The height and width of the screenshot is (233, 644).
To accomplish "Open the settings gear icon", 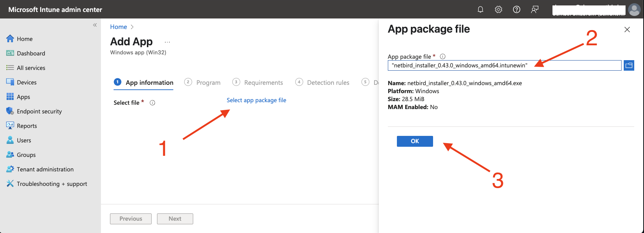I will 499,9.
